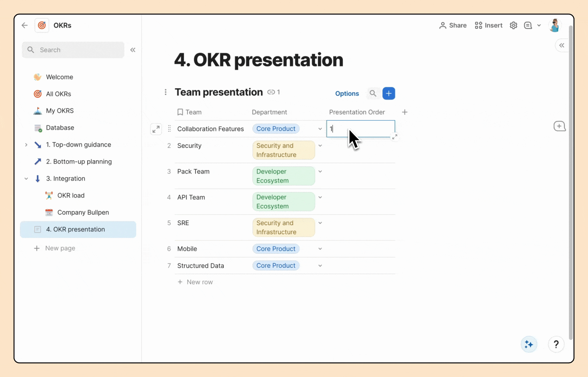Navigate to All OKRs page

point(78,94)
